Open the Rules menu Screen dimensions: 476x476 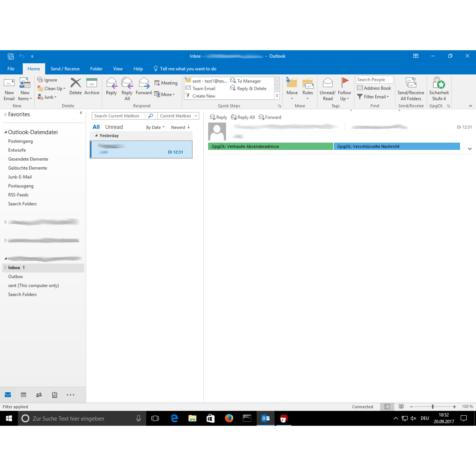point(308,89)
